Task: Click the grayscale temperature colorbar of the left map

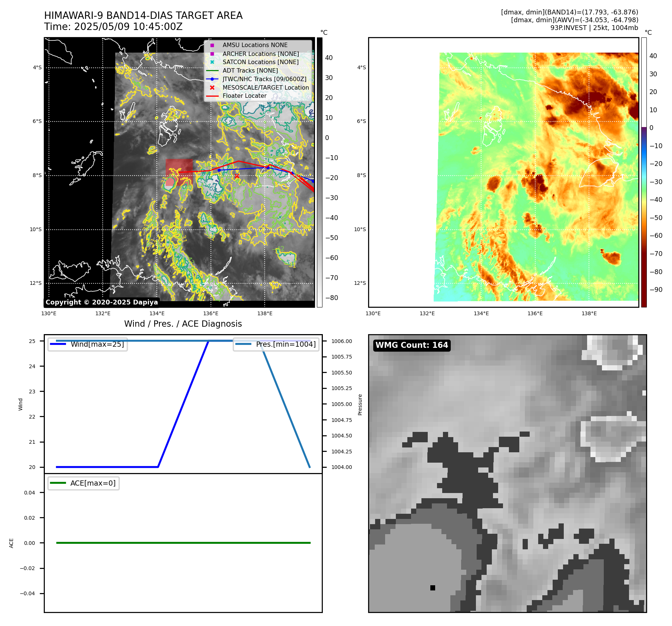Action: [320, 172]
